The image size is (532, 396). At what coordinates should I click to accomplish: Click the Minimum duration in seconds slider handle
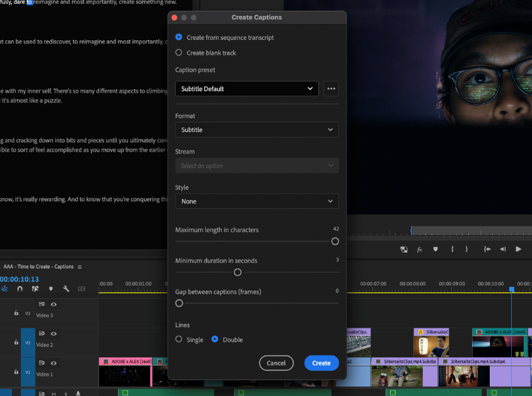coord(238,272)
